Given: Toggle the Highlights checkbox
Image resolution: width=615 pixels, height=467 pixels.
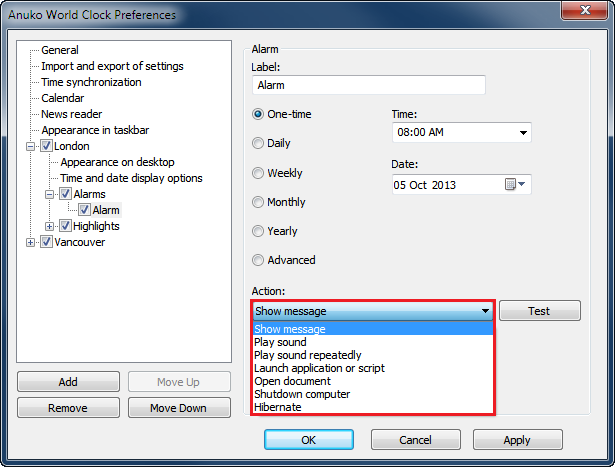Looking at the screenshot, I should (x=66, y=226).
